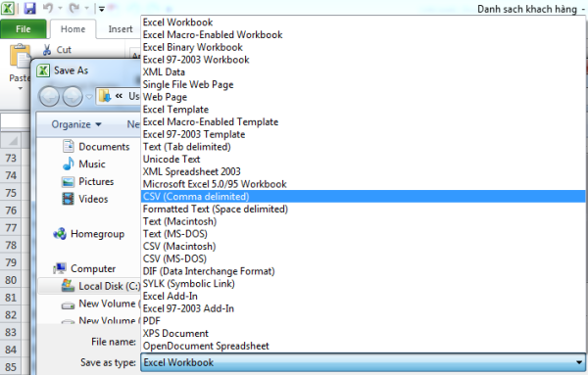
Task: Click the Back arrow in Save As dialog
Action: [x=49, y=97]
